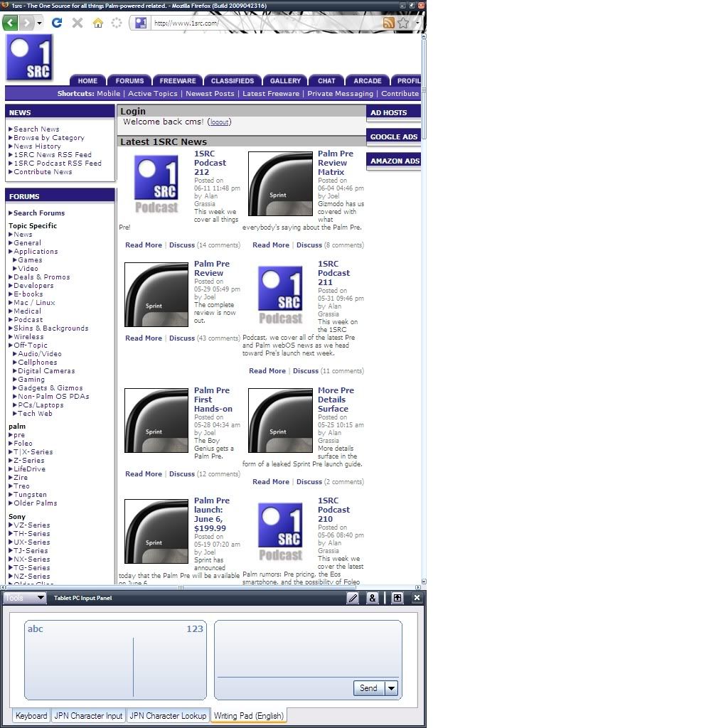Switch to JPN Character Lookup tab
721x728 pixels.
point(168,715)
